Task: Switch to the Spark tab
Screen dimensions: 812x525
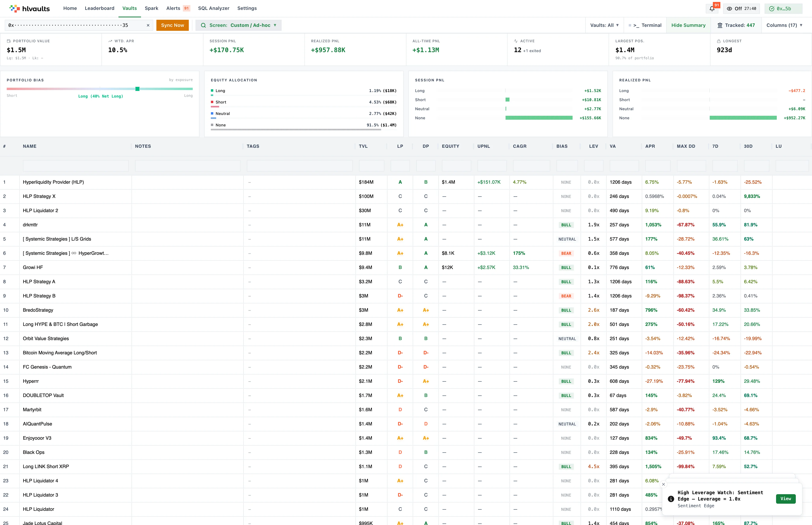Action: (151, 8)
